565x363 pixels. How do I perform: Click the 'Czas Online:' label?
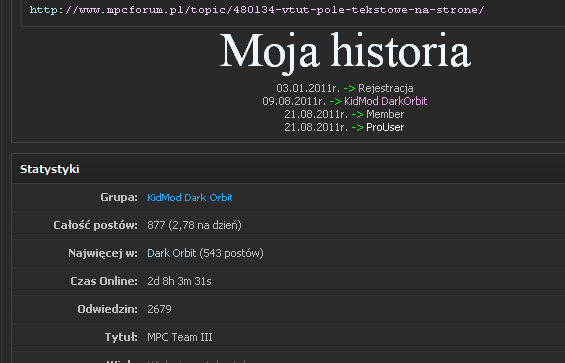click(104, 281)
